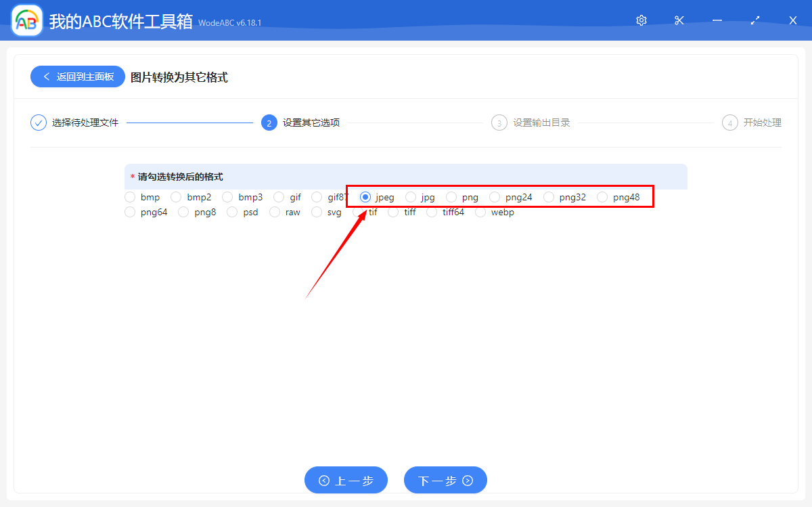
Task: Select the psd format radio button
Action: point(232,212)
